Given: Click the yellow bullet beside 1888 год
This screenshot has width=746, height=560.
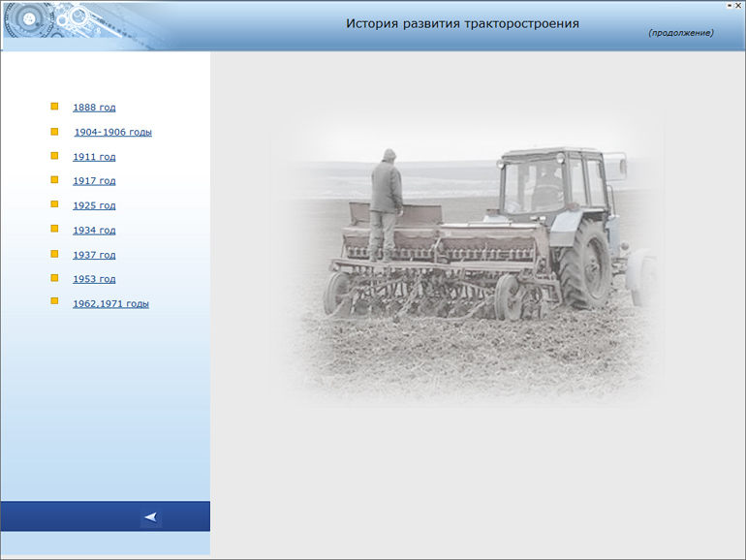Looking at the screenshot, I should click(54, 107).
